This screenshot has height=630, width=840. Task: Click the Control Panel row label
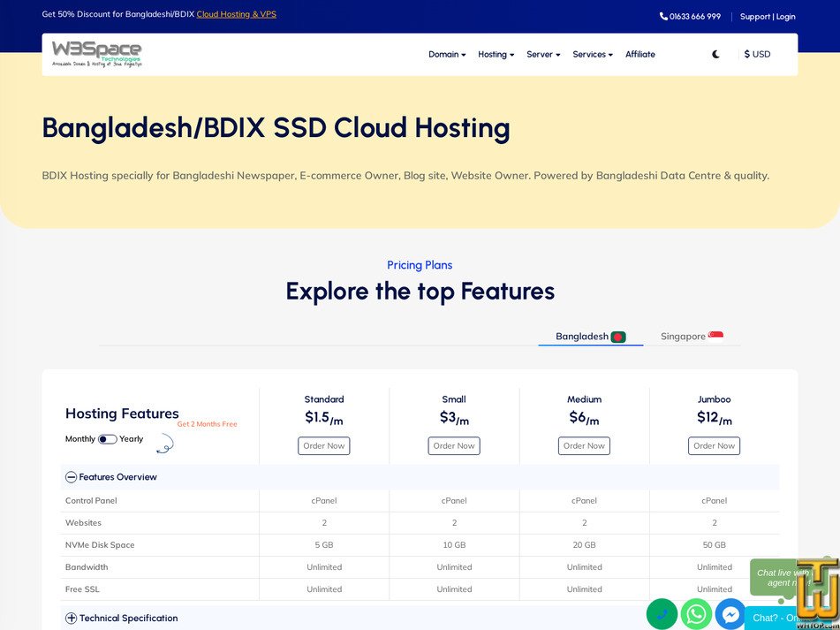91,500
